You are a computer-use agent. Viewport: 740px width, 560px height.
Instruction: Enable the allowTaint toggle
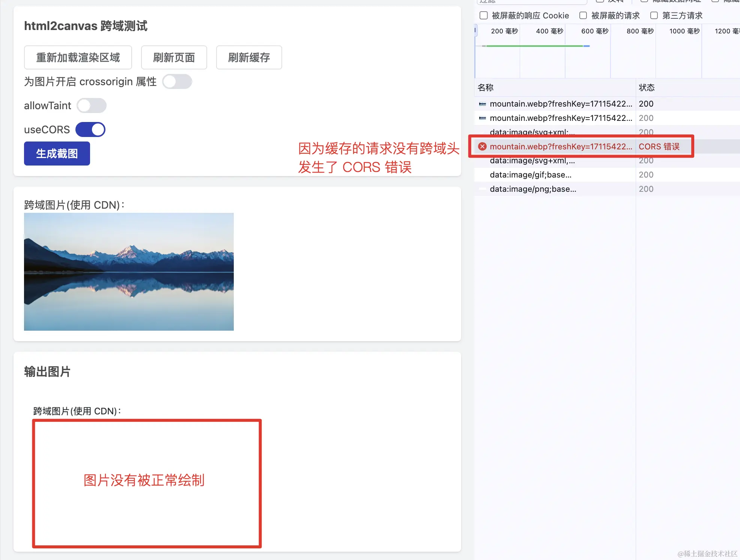click(x=91, y=105)
